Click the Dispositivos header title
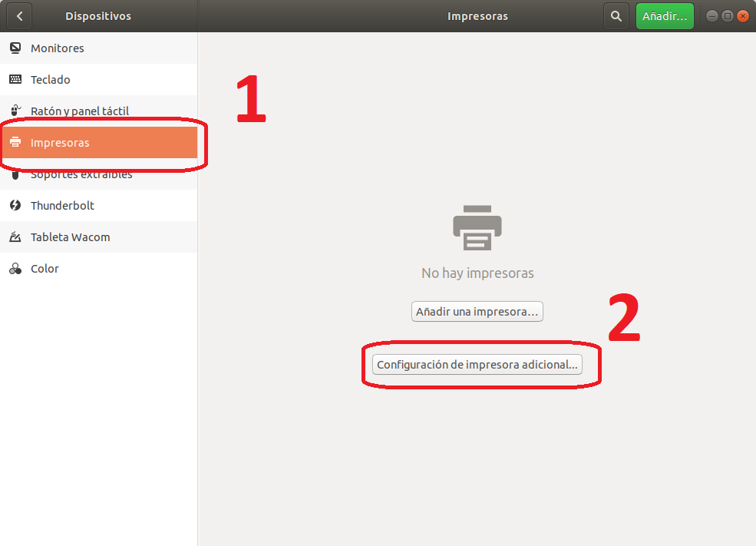756x546 pixels. pyautogui.click(x=98, y=16)
